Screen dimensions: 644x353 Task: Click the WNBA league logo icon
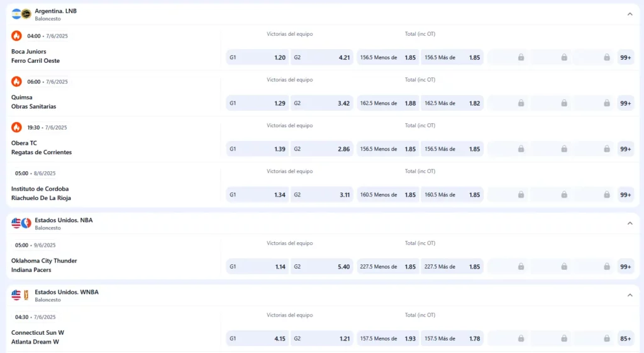tap(26, 295)
